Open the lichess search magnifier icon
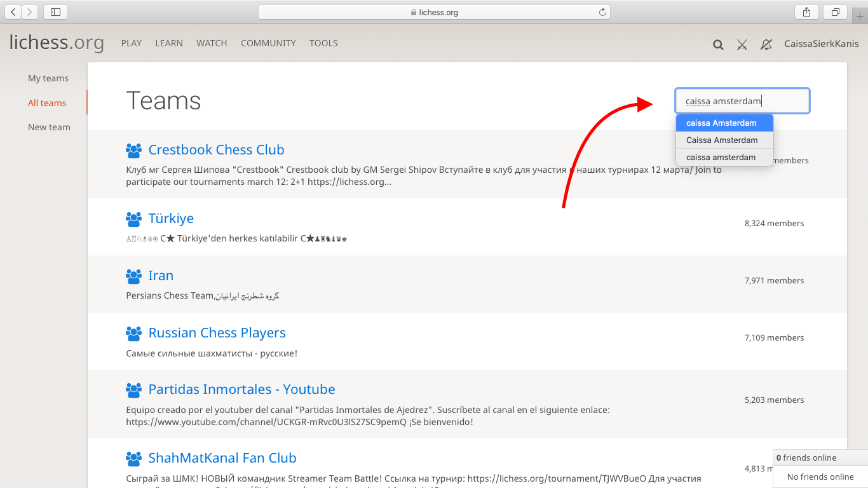 click(718, 44)
